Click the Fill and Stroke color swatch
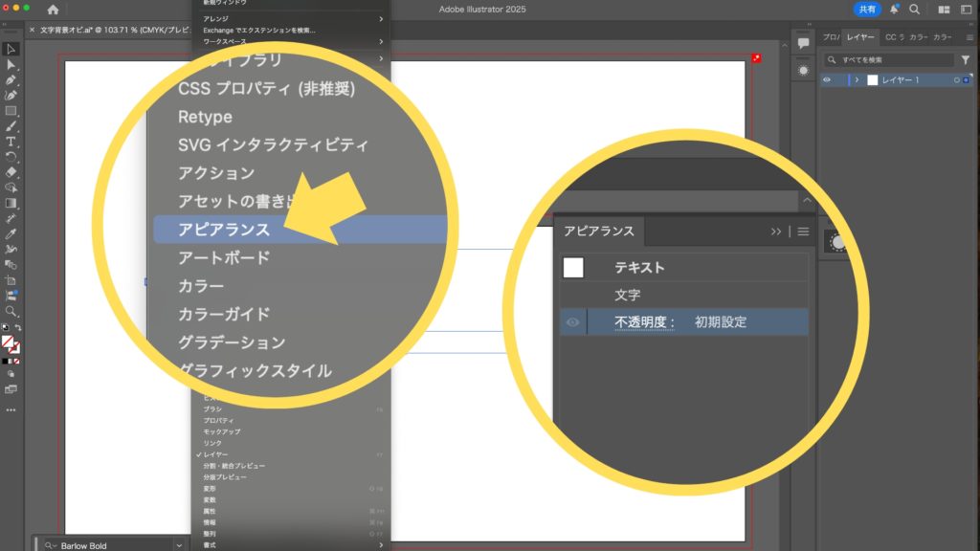 (11, 343)
